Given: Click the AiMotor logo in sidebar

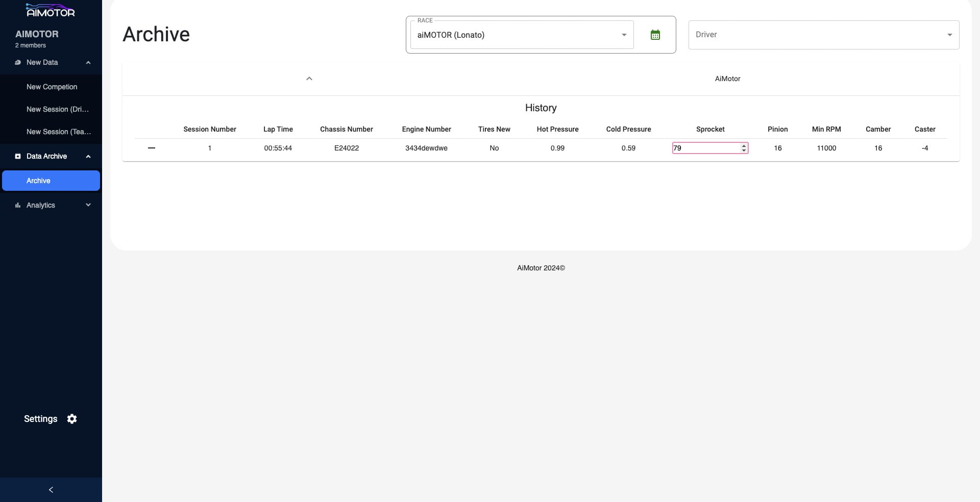Looking at the screenshot, I should (50, 11).
